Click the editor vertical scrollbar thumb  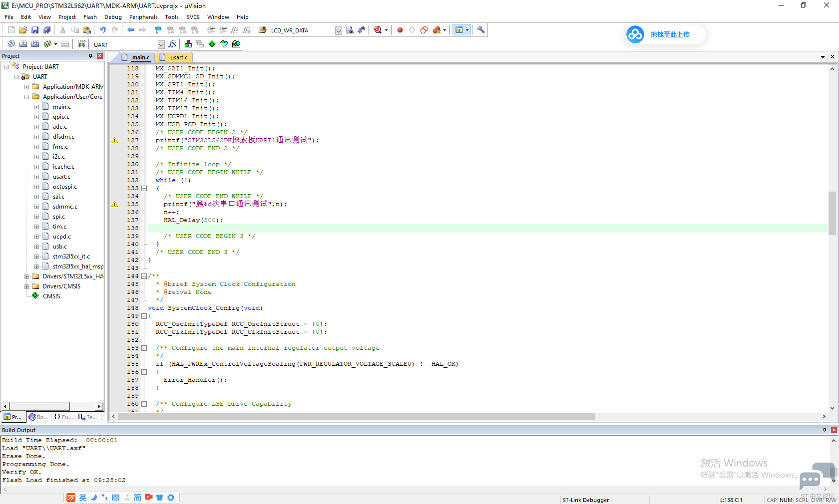832,213
